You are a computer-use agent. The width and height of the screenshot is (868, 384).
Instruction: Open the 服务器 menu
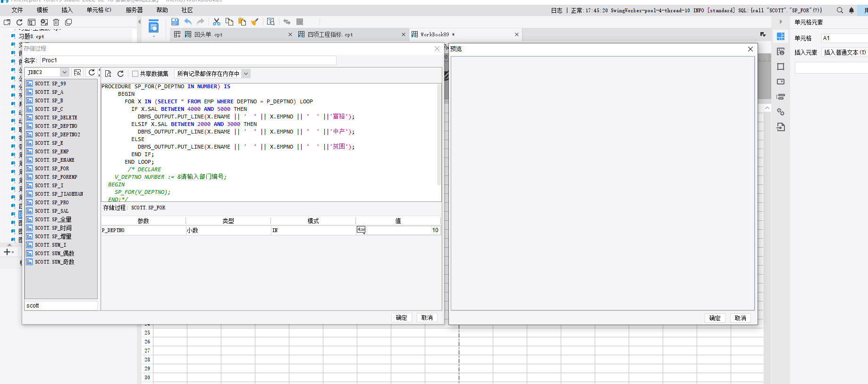pos(135,10)
